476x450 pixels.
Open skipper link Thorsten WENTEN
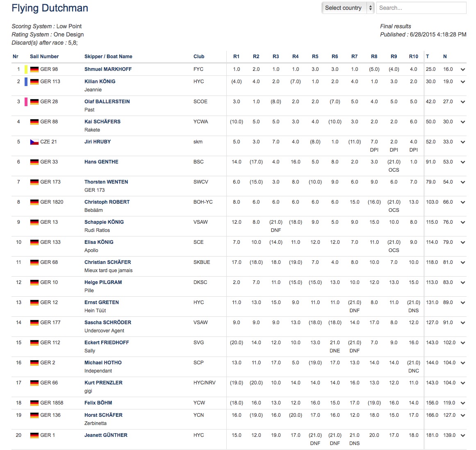[x=106, y=182]
